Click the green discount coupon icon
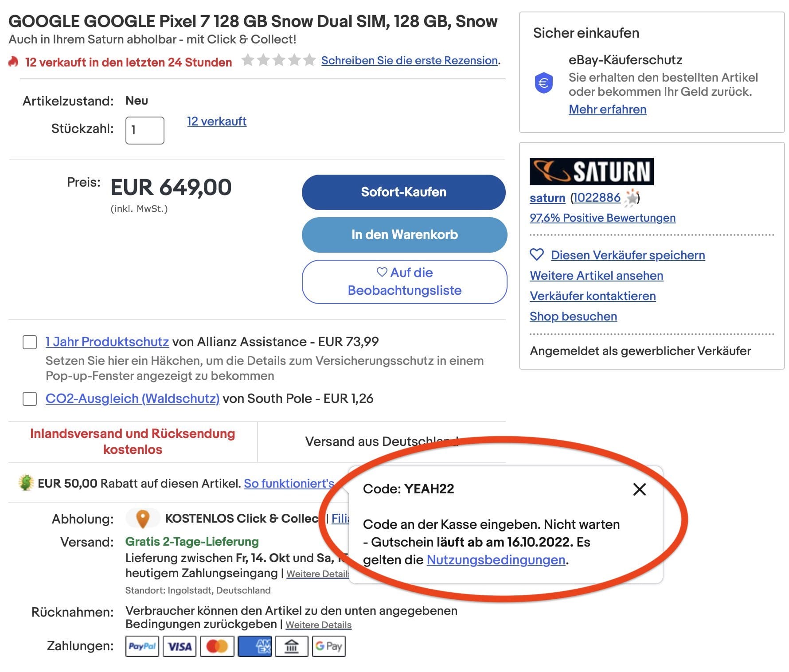Screen dimensions: 789x672 pyautogui.click(x=26, y=483)
